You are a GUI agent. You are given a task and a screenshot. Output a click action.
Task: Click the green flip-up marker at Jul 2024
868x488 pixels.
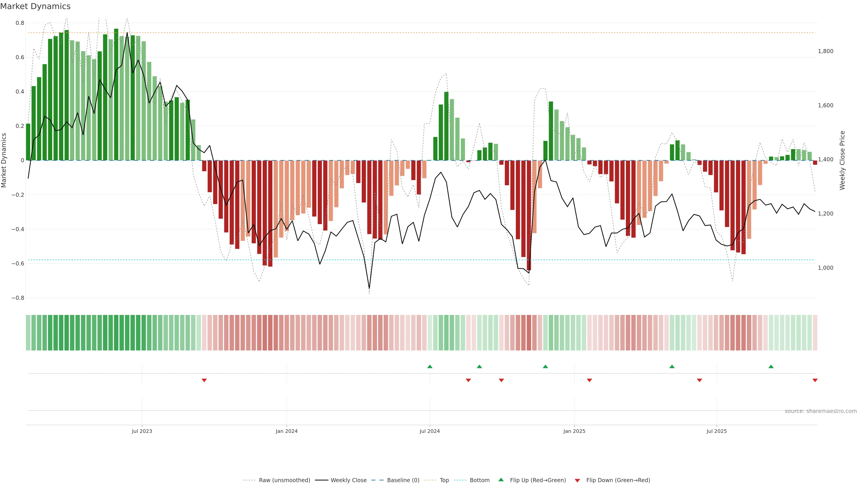coord(430,366)
